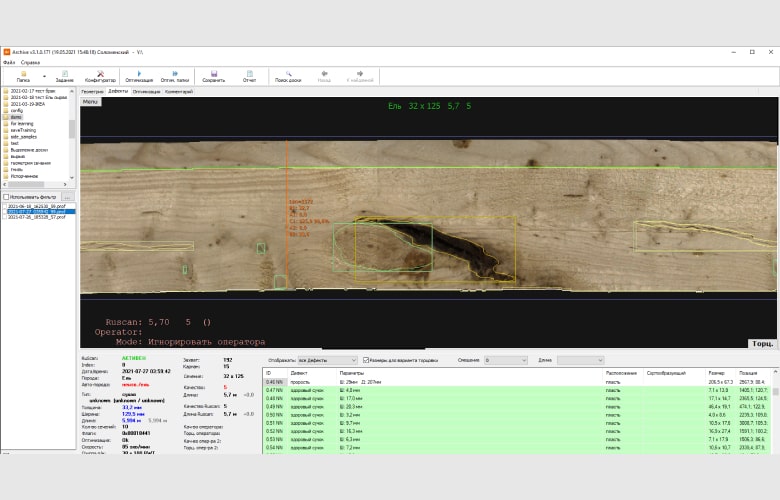Select the config folder icon
The width and height of the screenshot is (780, 500).
[6, 110]
